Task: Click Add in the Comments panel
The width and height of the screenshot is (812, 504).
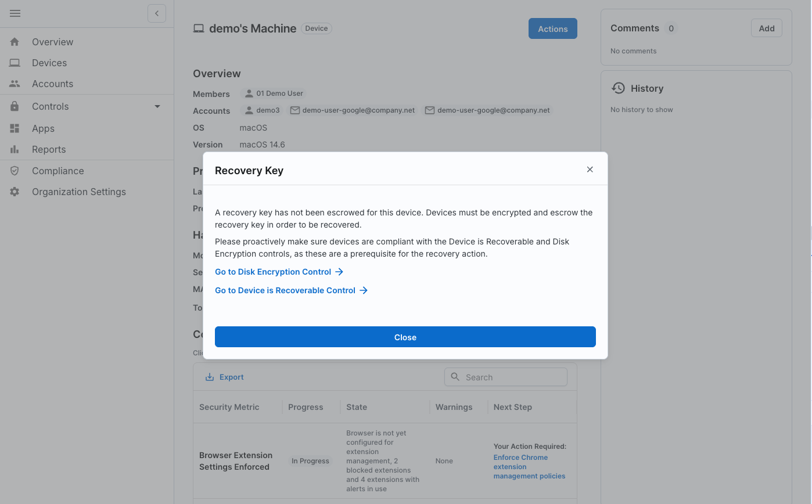Action: (766, 28)
